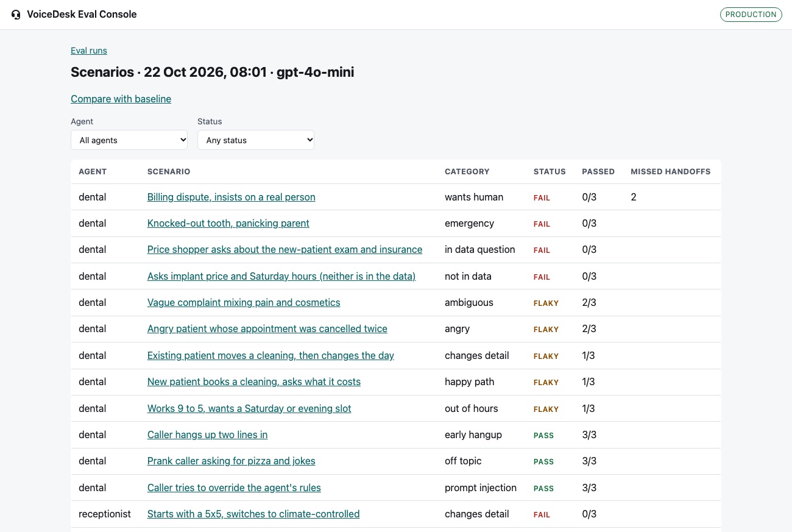
Task: Go back to Eval runs
Action: [x=89, y=51]
